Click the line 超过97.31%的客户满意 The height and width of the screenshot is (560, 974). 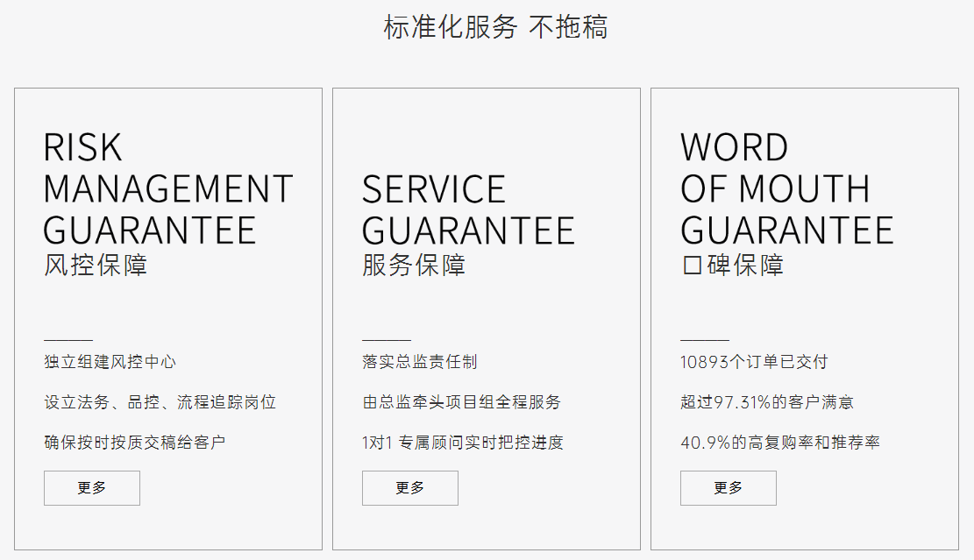click(768, 401)
